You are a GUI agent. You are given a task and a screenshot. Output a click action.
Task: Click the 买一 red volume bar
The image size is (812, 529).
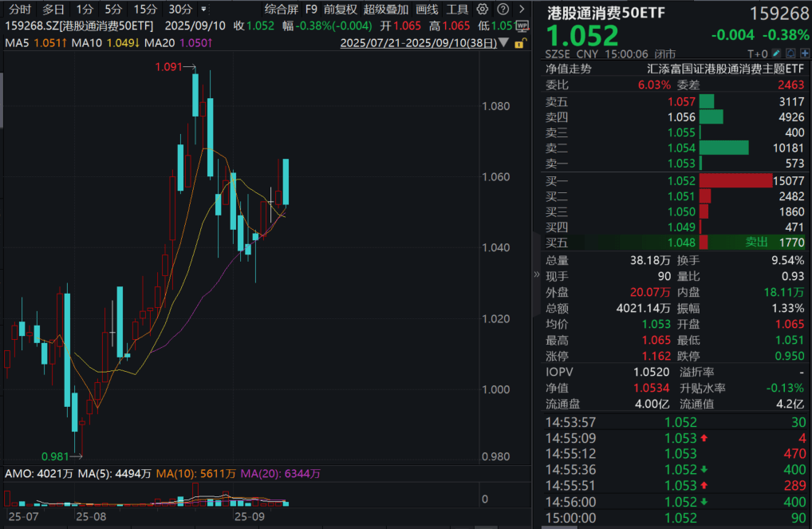[735, 181]
